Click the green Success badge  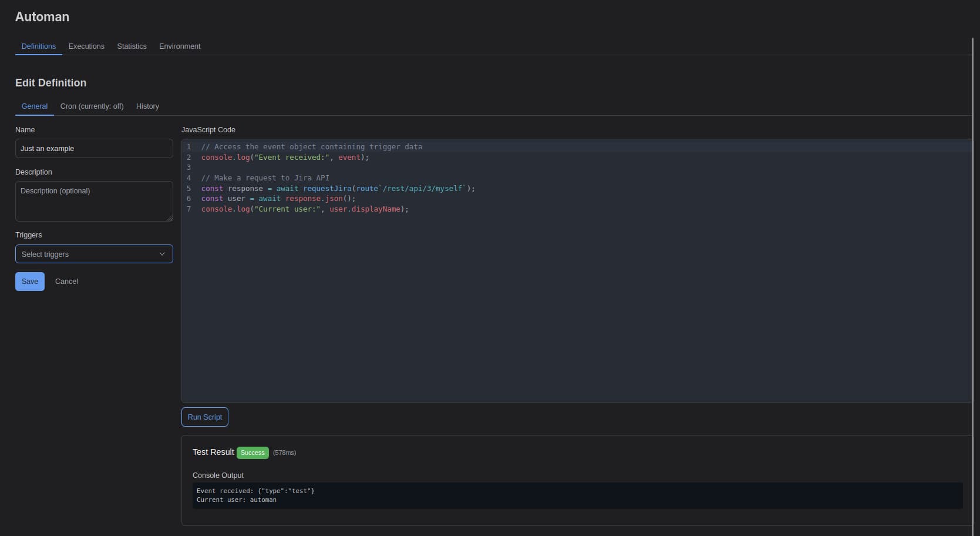point(252,453)
